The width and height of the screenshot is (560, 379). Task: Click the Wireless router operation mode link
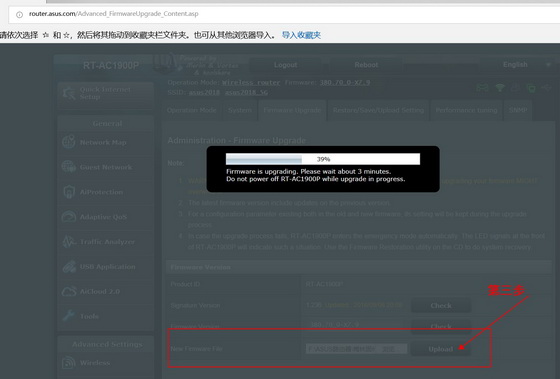(251, 83)
